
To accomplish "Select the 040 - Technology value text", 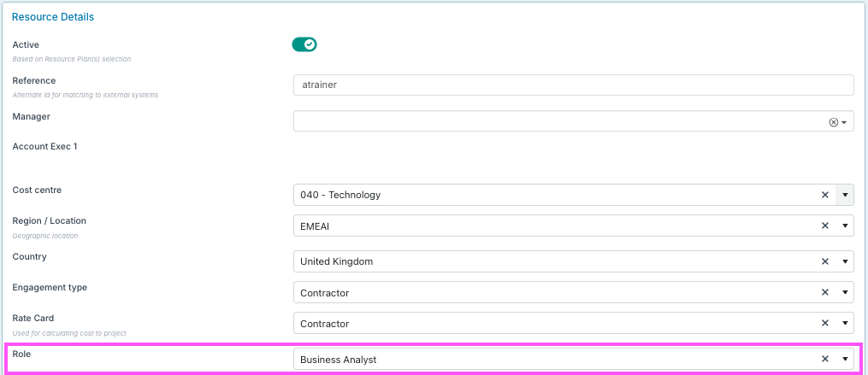I will [340, 195].
